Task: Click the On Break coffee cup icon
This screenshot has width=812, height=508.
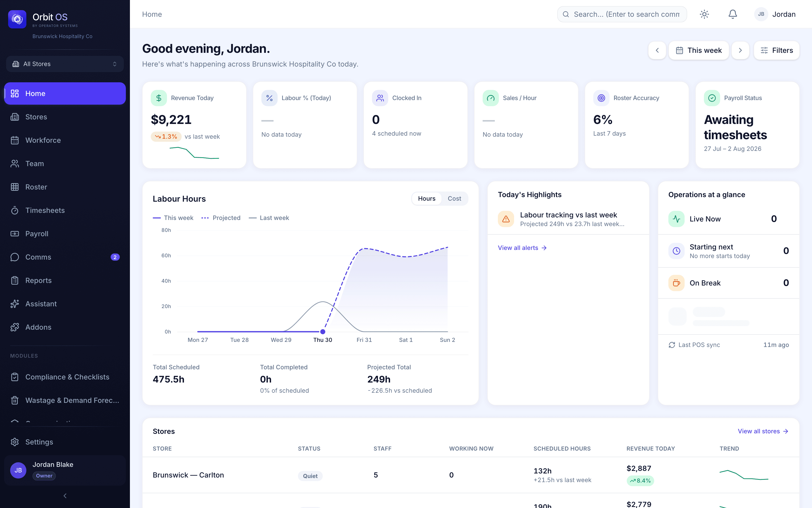Action: [676, 283]
